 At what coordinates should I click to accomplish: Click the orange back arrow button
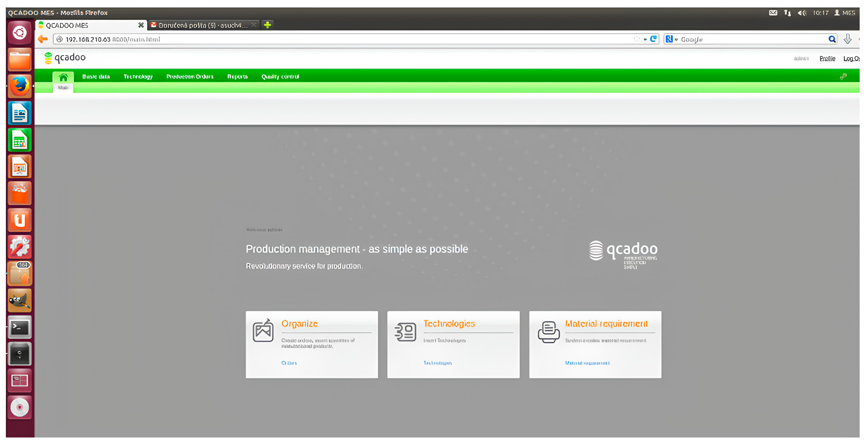point(43,39)
